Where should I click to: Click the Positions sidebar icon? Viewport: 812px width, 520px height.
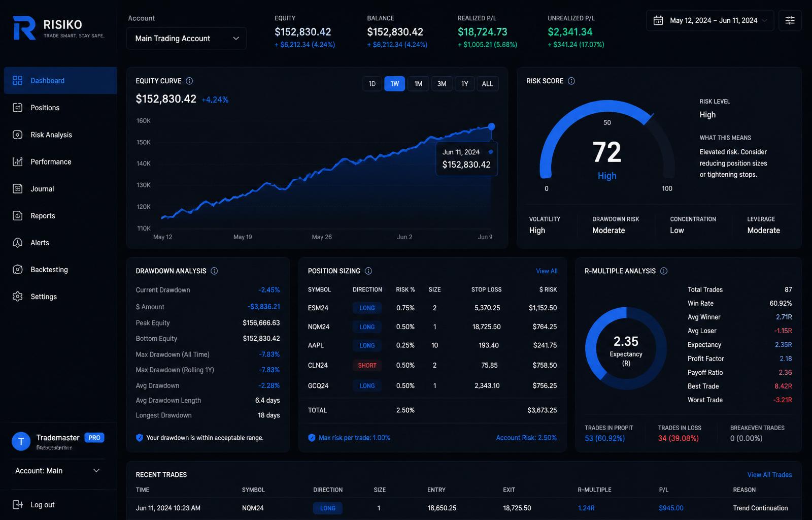tap(18, 107)
